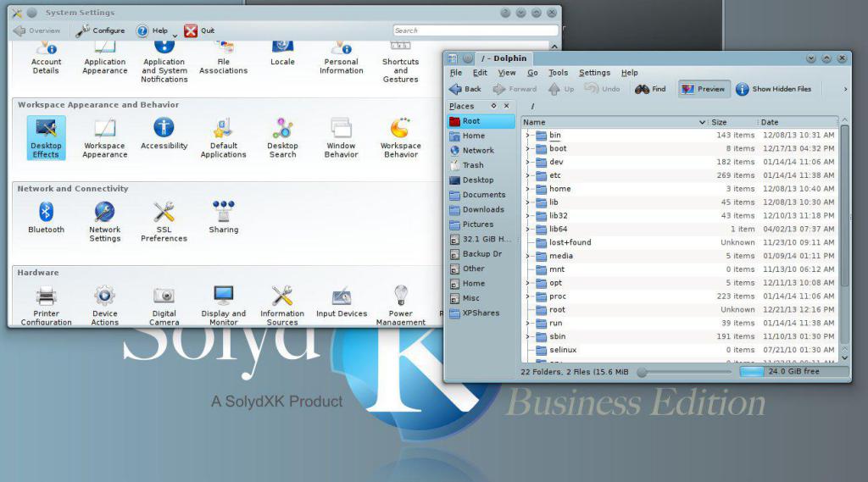Toggle lock on Dolphin Places panel
The height and width of the screenshot is (482, 868).
pyautogui.click(x=493, y=106)
